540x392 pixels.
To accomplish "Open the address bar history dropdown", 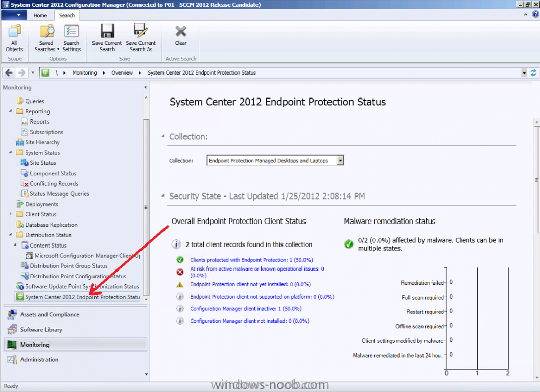I will pos(524,72).
